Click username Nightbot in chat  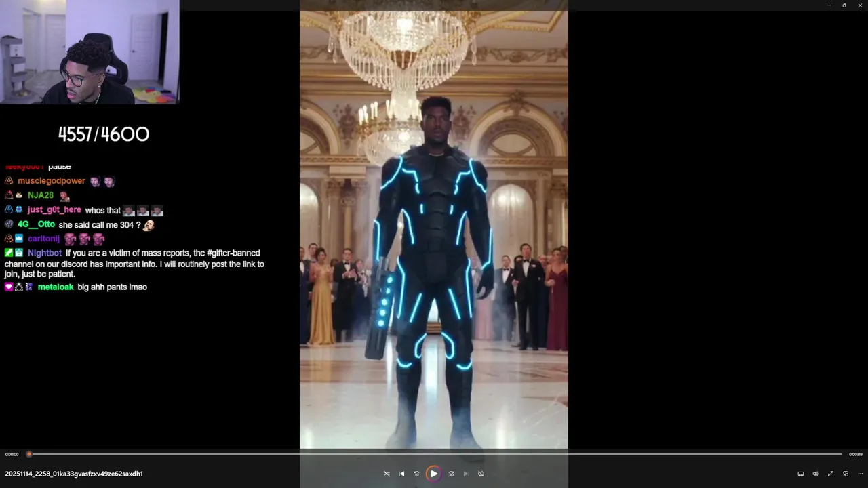tap(45, 253)
